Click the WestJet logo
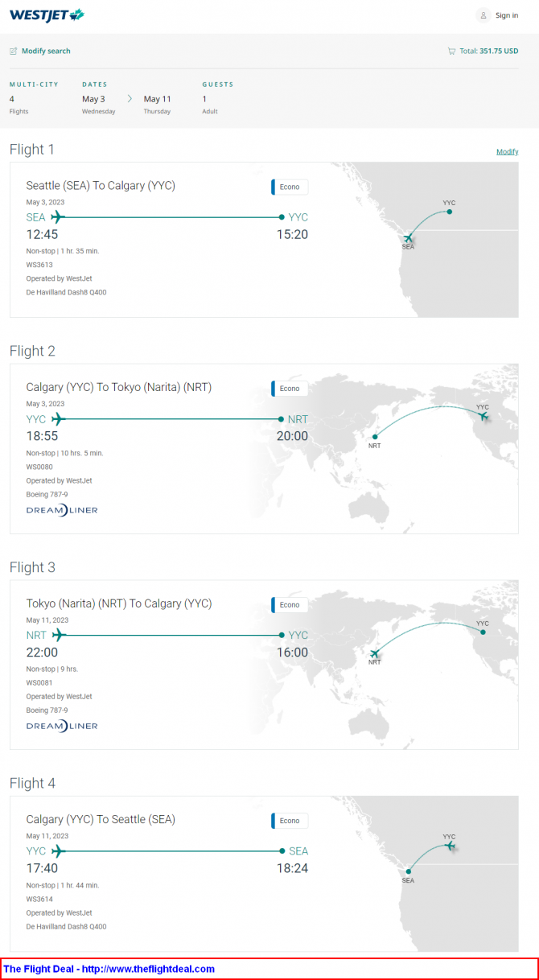This screenshot has width=539, height=980. tap(47, 14)
